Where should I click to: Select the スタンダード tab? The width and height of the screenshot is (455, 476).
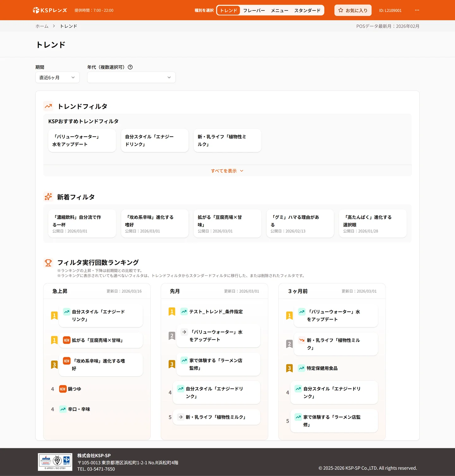click(307, 10)
